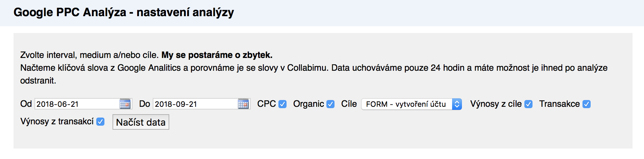Focus the Od date field with 2018-06-21
Screen dimensions: 644x159
point(77,104)
